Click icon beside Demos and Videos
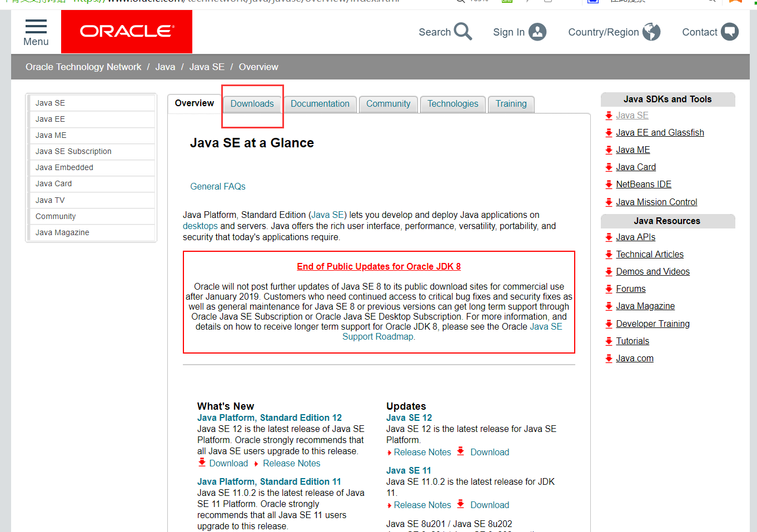The width and height of the screenshot is (757, 532). pos(609,272)
